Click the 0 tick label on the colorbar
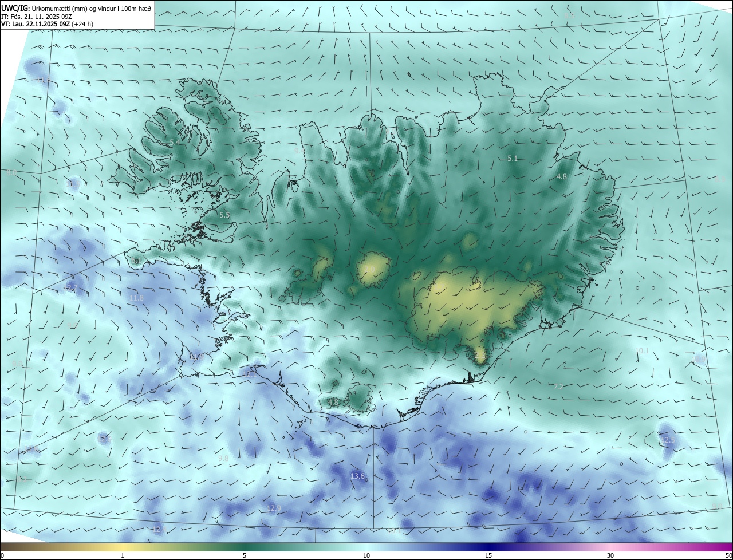 (2, 555)
